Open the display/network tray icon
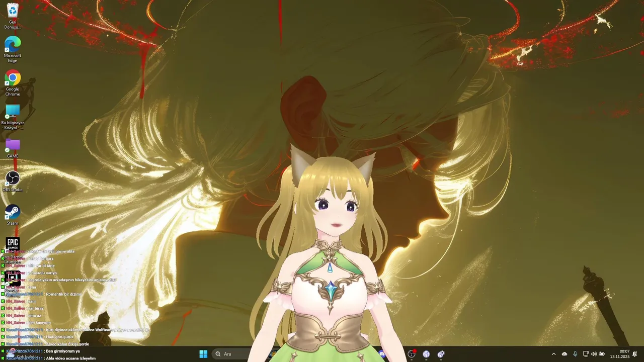Image resolution: width=644 pixels, height=362 pixels. point(586,354)
